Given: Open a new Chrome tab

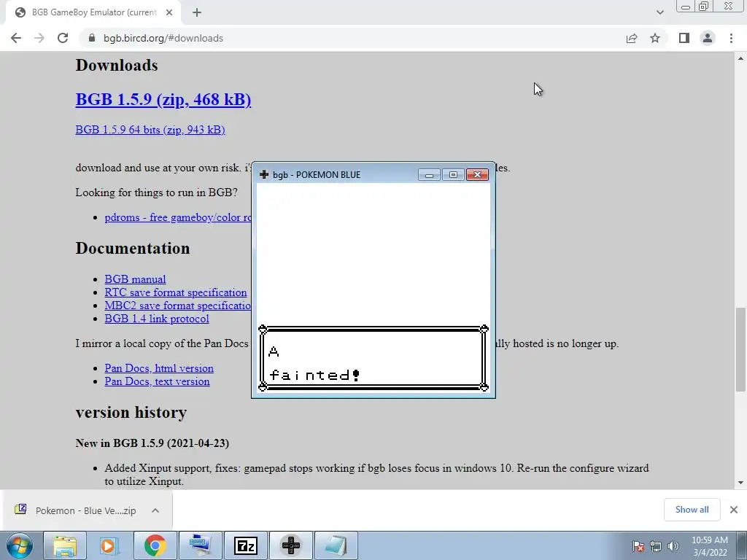Looking at the screenshot, I should click(x=197, y=12).
